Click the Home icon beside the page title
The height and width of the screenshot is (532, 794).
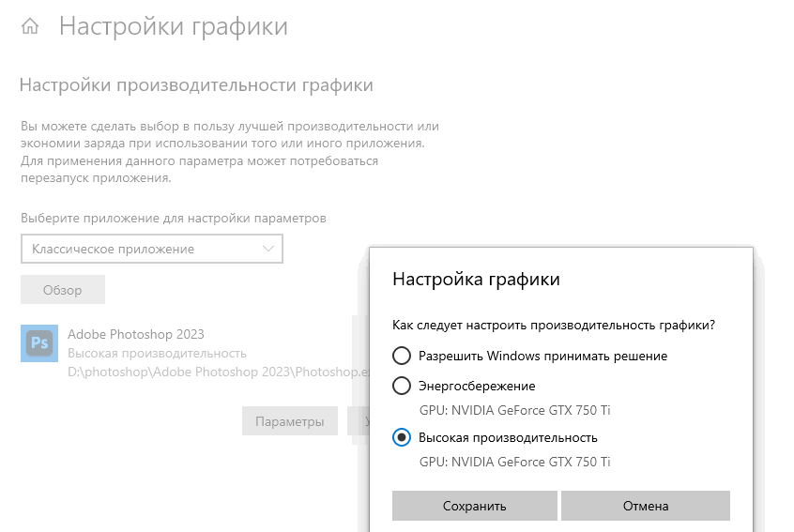point(30,26)
